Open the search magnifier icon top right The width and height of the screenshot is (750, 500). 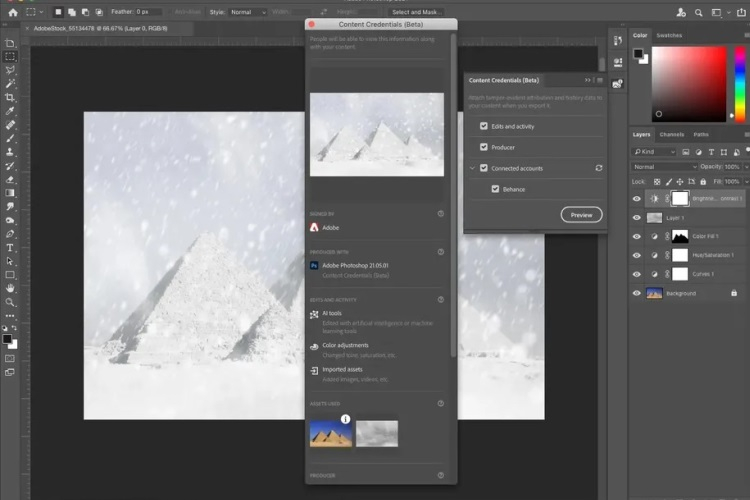point(681,12)
